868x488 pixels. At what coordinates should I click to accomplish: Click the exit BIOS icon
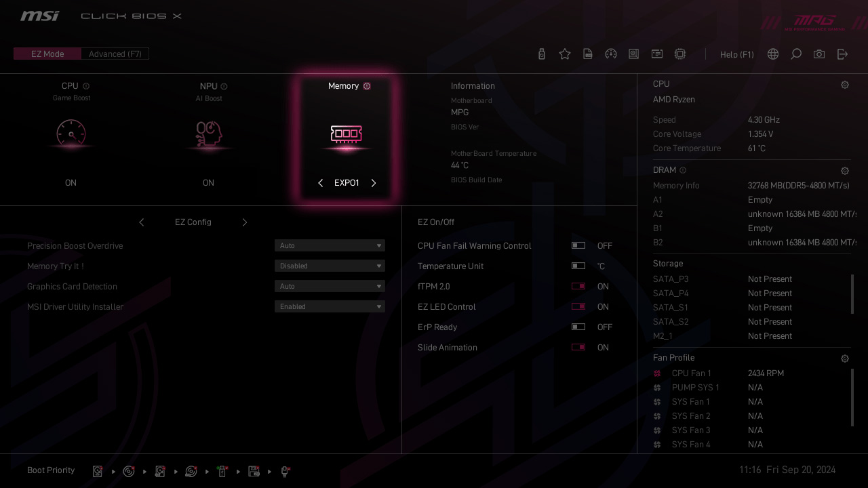coord(842,54)
